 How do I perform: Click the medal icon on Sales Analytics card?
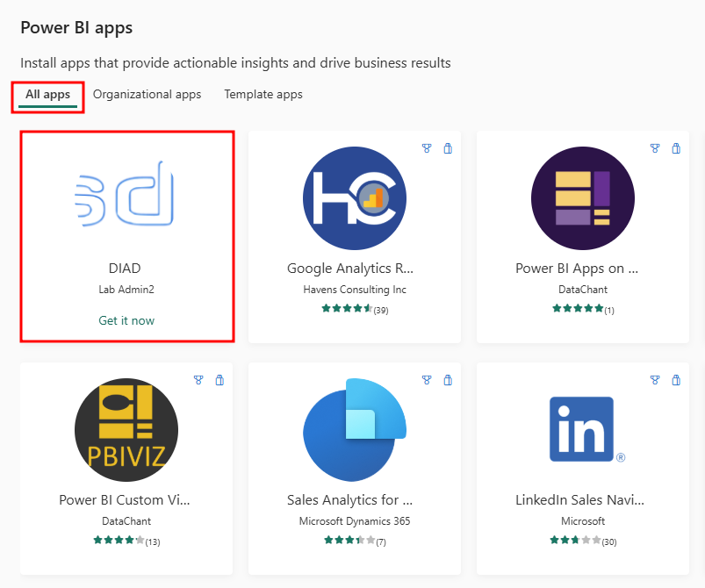[427, 380]
